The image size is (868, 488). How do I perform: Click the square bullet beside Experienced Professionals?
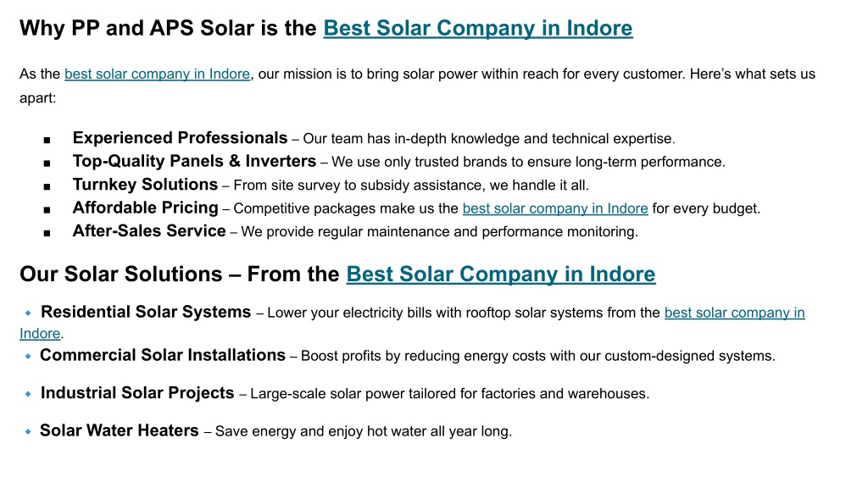coord(47,141)
